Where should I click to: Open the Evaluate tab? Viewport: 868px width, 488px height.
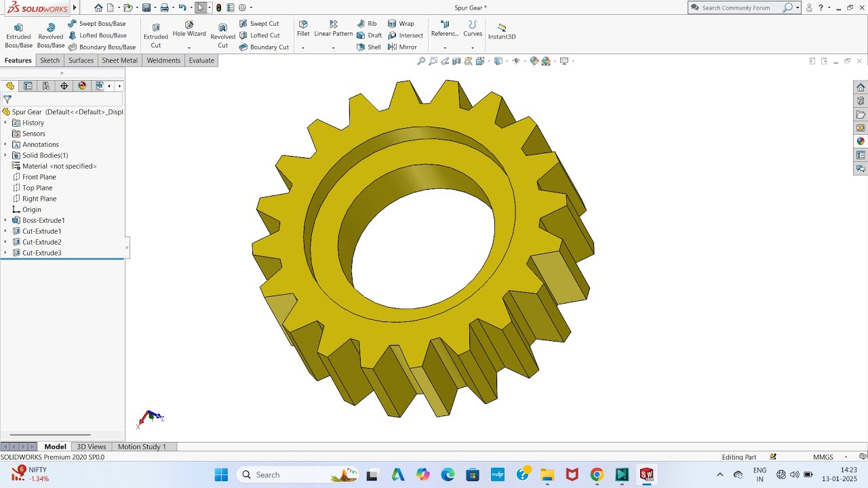pos(201,60)
